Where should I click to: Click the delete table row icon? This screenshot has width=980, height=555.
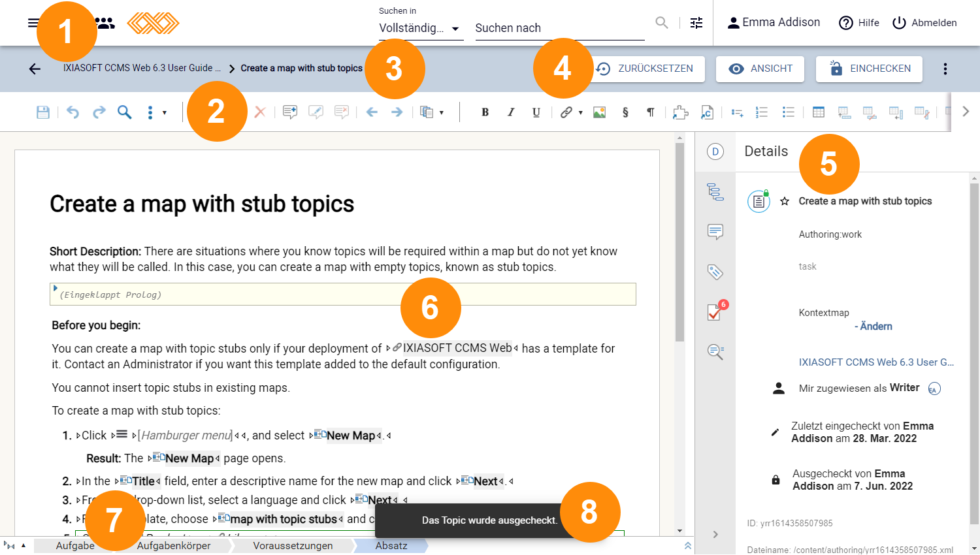pos(870,112)
